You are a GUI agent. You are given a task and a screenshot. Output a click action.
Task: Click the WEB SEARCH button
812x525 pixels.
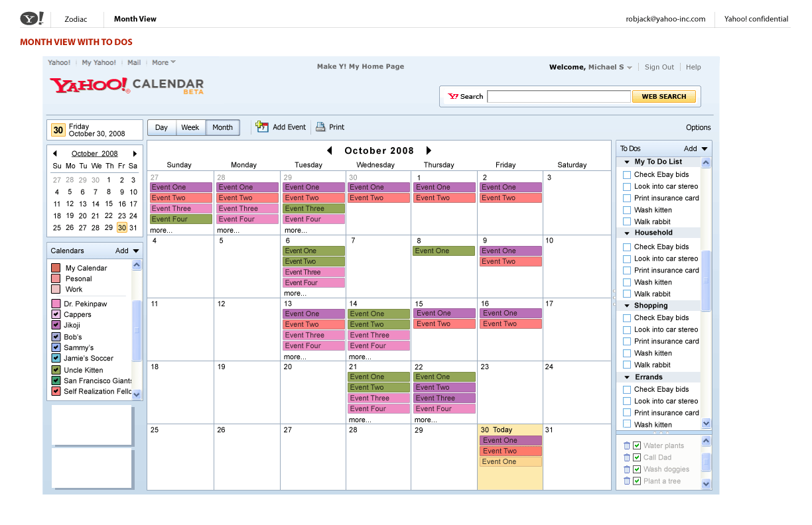pyautogui.click(x=664, y=96)
